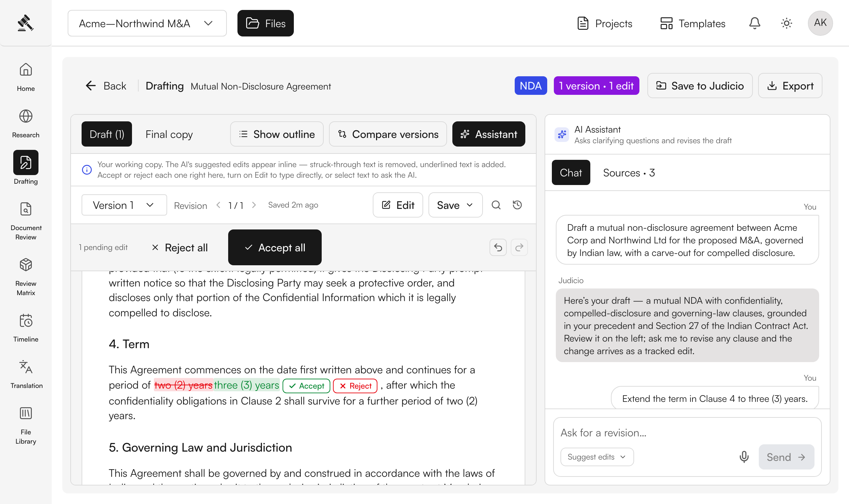Image resolution: width=849 pixels, height=504 pixels.
Task: Open the Sources • 3 tab
Action: 628,172
